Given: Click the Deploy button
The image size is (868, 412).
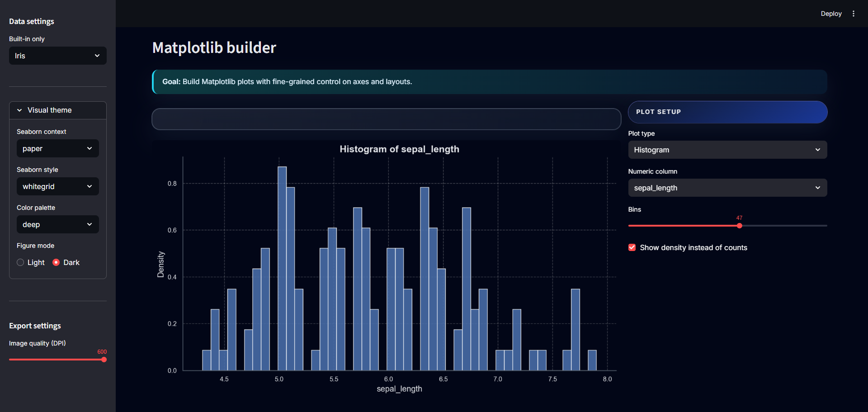Looking at the screenshot, I should pos(830,14).
